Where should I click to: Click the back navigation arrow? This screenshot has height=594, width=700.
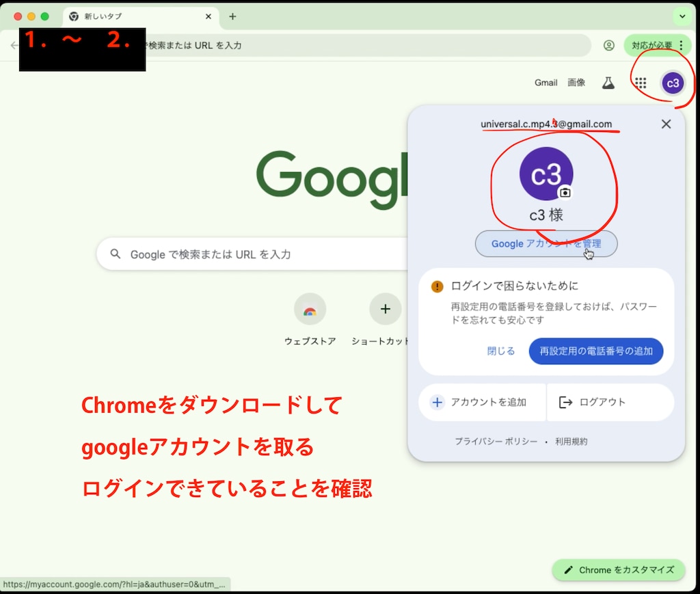point(14,45)
